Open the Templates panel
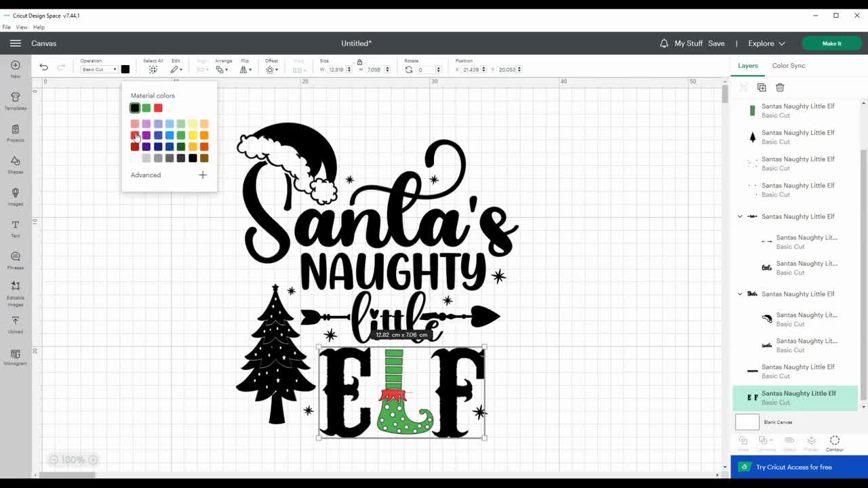Image resolution: width=868 pixels, height=488 pixels. pyautogui.click(x=15, y=98)
